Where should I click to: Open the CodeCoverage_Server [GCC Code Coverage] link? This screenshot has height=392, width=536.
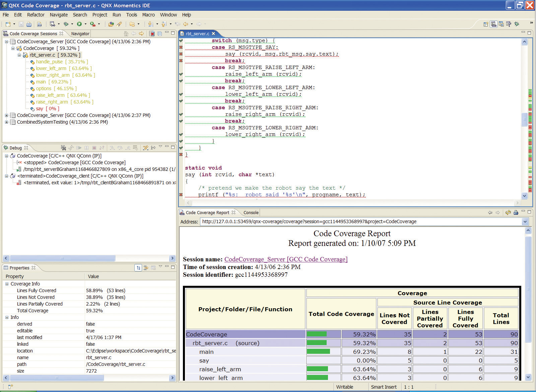coord(286,259)
